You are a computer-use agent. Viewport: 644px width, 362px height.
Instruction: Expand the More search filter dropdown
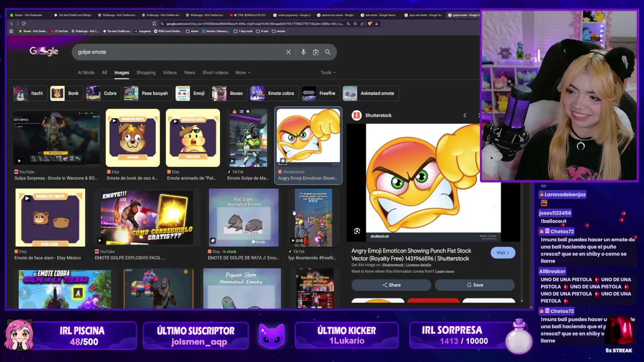click(x=243, y=72)
